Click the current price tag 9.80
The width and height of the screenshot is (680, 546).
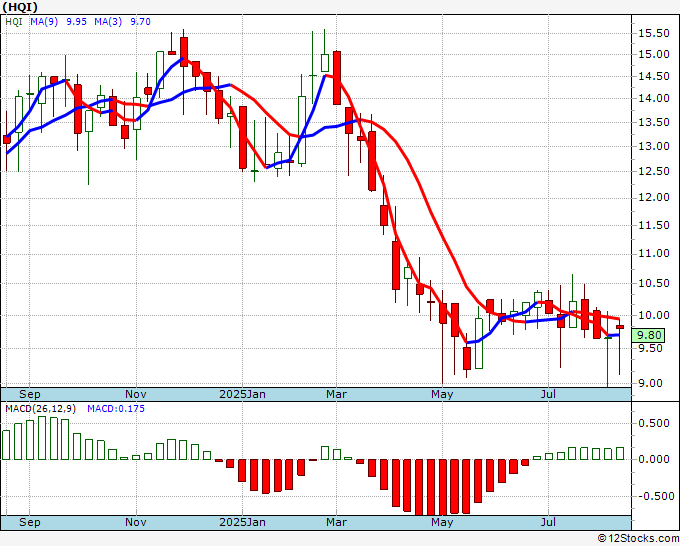pyautogui.click(x=648, y=335)
